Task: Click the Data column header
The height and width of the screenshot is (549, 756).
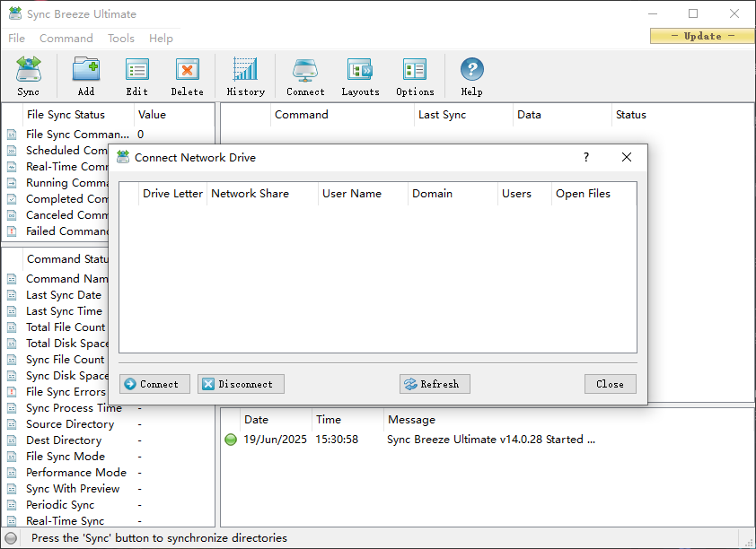Action: (562, 115)
